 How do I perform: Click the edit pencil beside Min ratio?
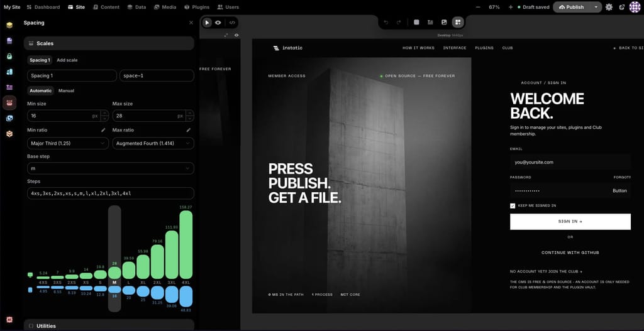pyautogui.click(x=103, y=130)
